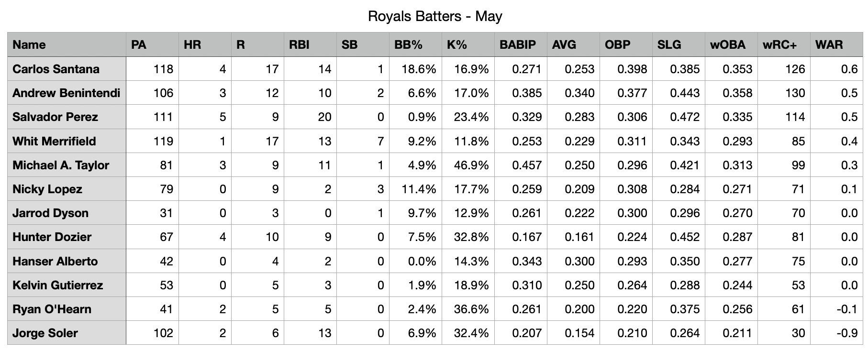
Task: Select the wRC+ column header
Action: click(x=779, y=45)
